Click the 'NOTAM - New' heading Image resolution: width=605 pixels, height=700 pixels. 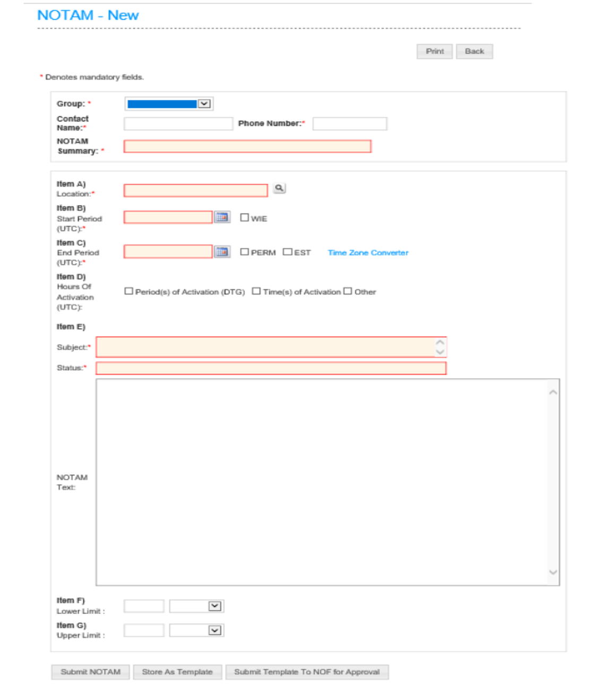(88, 15)
